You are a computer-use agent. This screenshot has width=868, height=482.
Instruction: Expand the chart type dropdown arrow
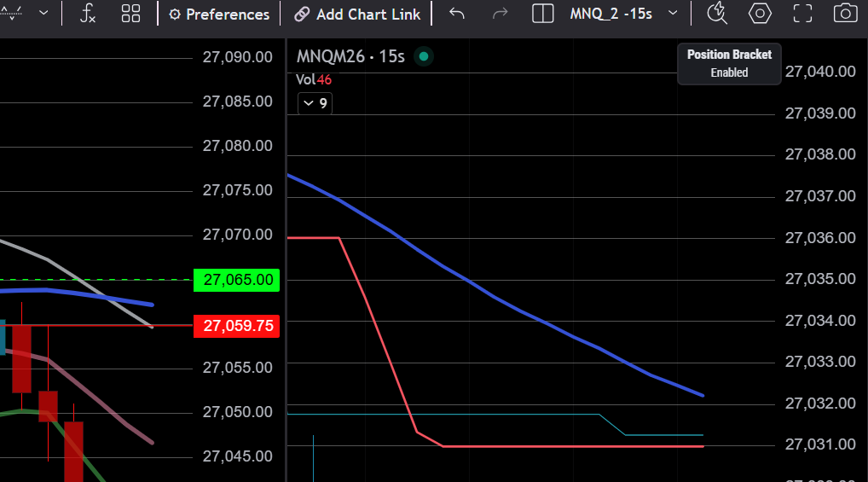tap(43, 13)
